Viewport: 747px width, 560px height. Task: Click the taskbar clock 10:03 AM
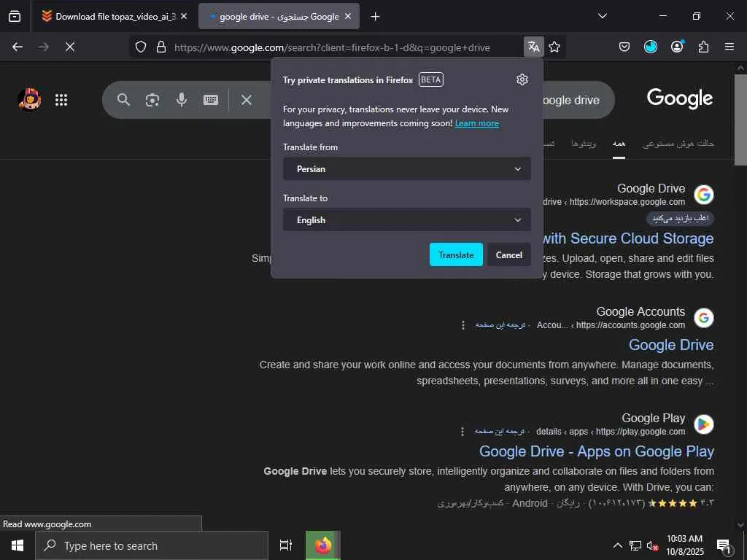[684, 539]
